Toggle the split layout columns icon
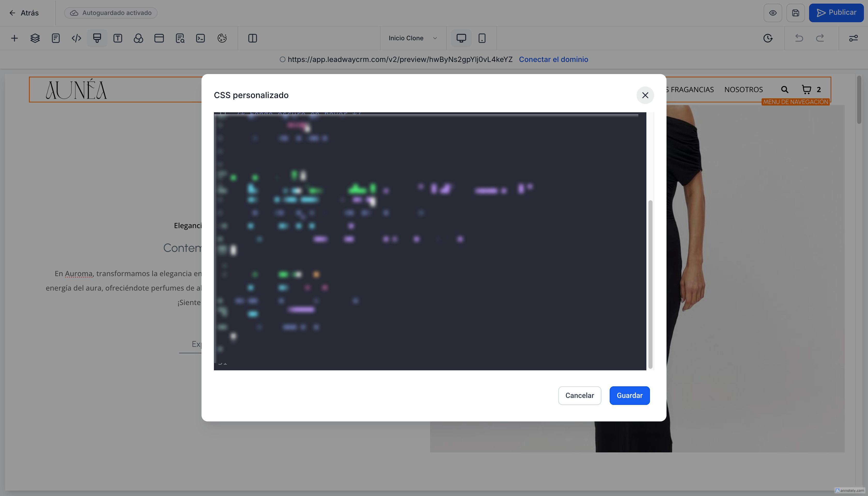The image size is (868, 496). click(x=253, y=38)
